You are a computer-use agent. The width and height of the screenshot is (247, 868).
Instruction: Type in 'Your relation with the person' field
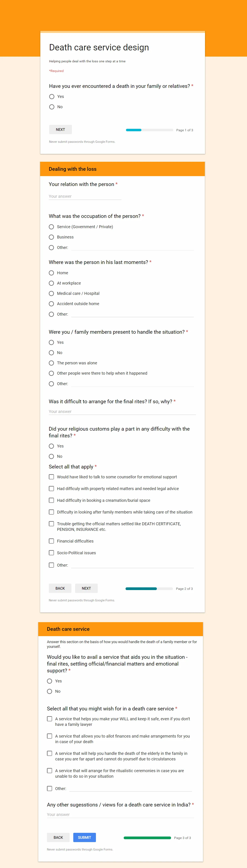coord(85,196)
